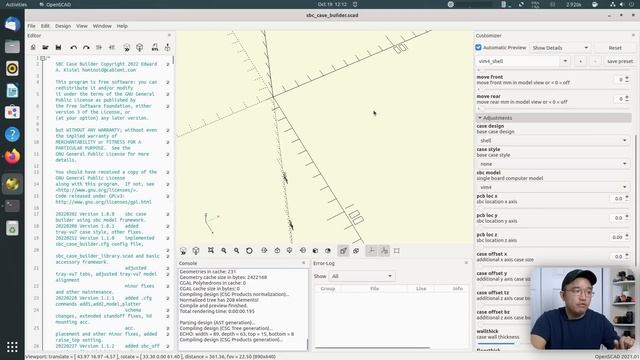640x360 pixels.
Task: Switch to the Back view
Action: [328, 251]
